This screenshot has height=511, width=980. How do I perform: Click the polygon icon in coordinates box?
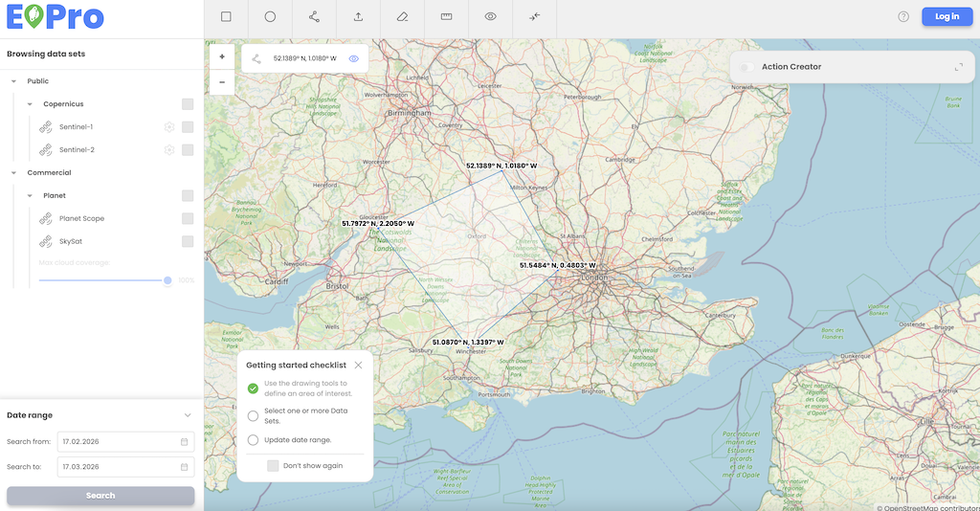(256, 58)
